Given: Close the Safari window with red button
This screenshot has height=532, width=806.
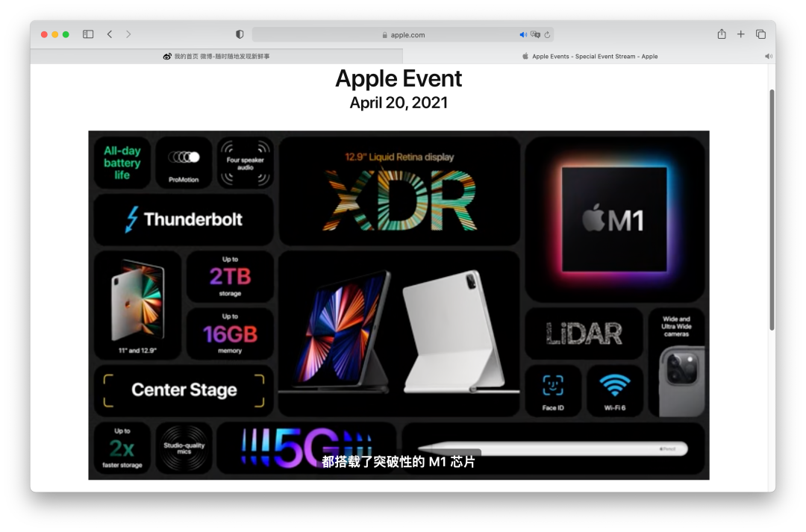Looking at the screenshot, I should [x=44, y=34].
